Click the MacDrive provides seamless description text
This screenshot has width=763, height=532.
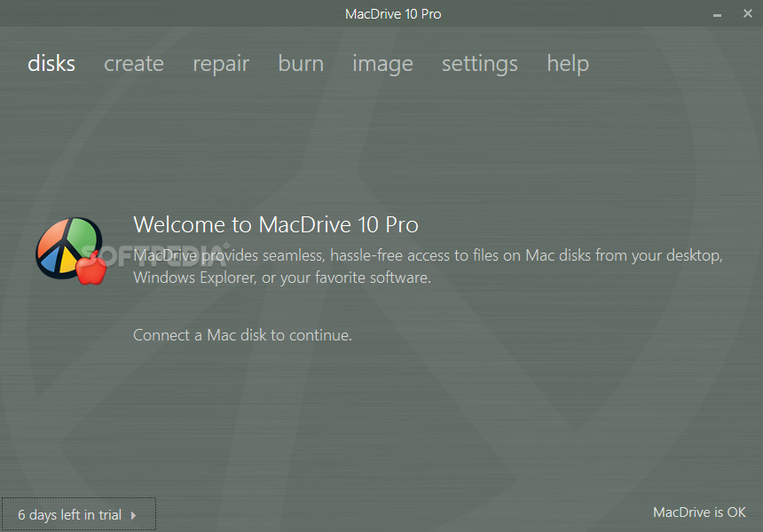pos(428,267)
